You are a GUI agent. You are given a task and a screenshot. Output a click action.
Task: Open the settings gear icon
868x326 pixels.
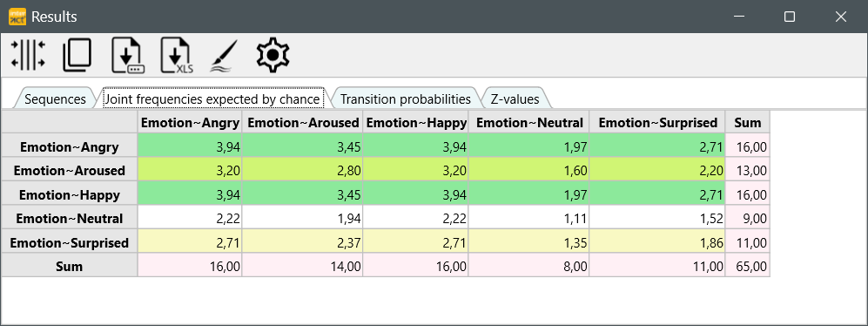click(x=273, y=56)
